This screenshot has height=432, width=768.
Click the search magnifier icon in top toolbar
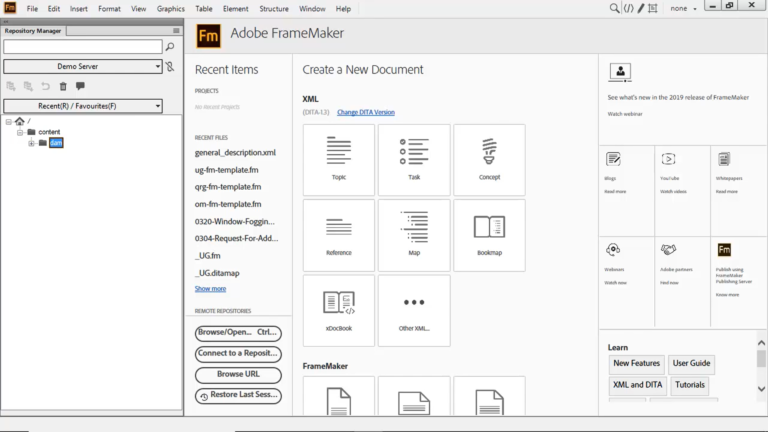point(614,8)
